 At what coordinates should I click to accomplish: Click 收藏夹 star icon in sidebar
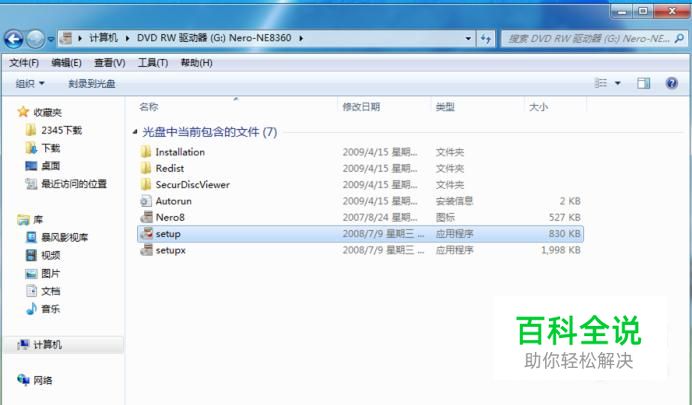pyautogui.click(x=23, y=112)
